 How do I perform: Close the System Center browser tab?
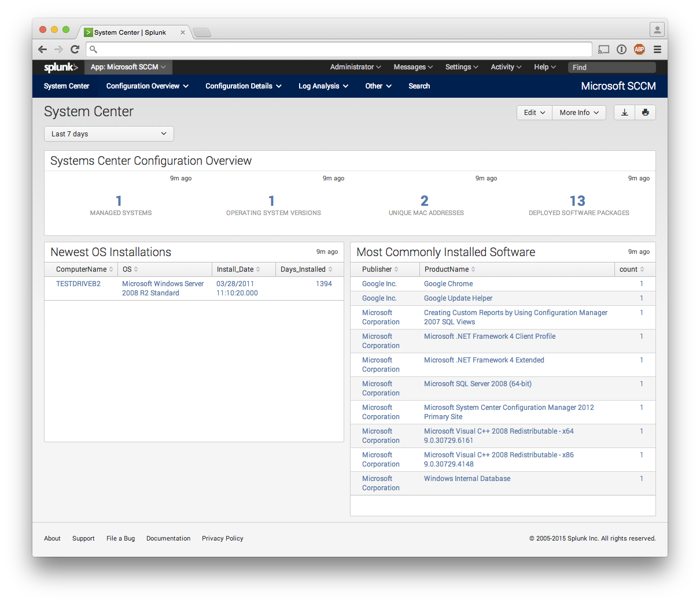click(183, 32)
